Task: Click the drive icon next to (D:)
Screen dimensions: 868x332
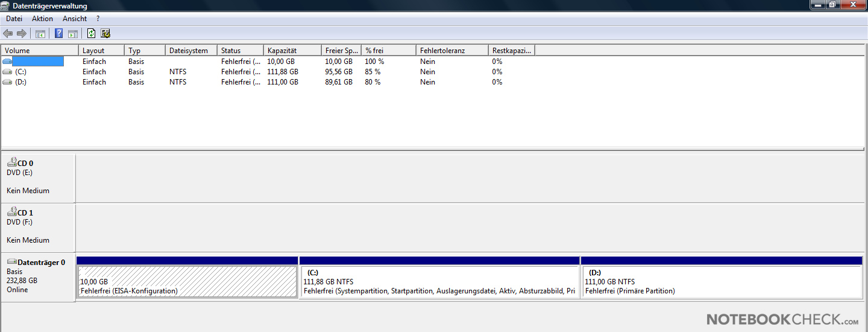Action: (x=7, y=82)
